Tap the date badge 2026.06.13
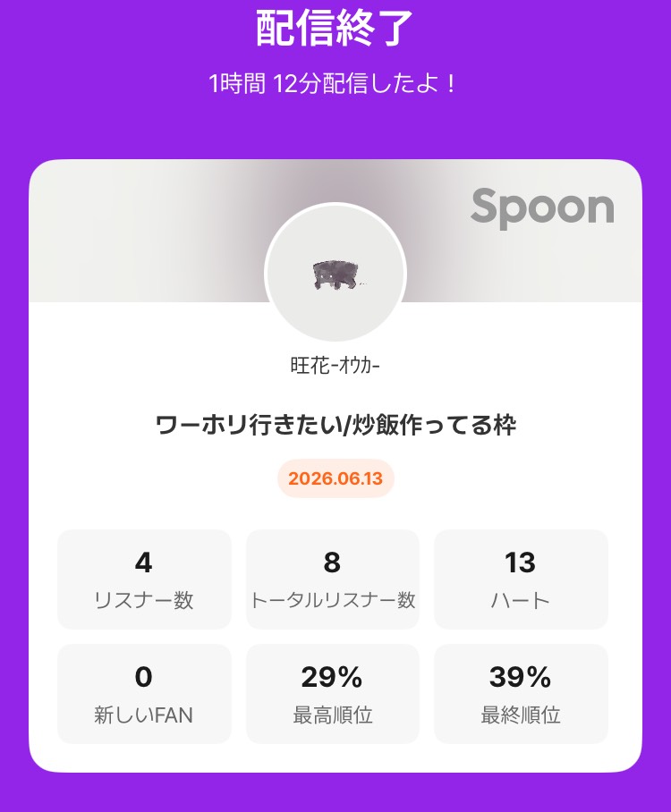 point(335,478)
